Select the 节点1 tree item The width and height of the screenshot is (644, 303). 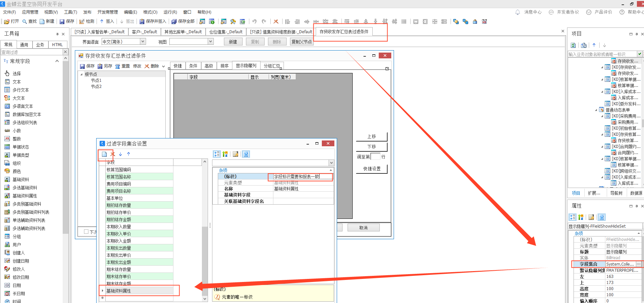pos(96,80)
